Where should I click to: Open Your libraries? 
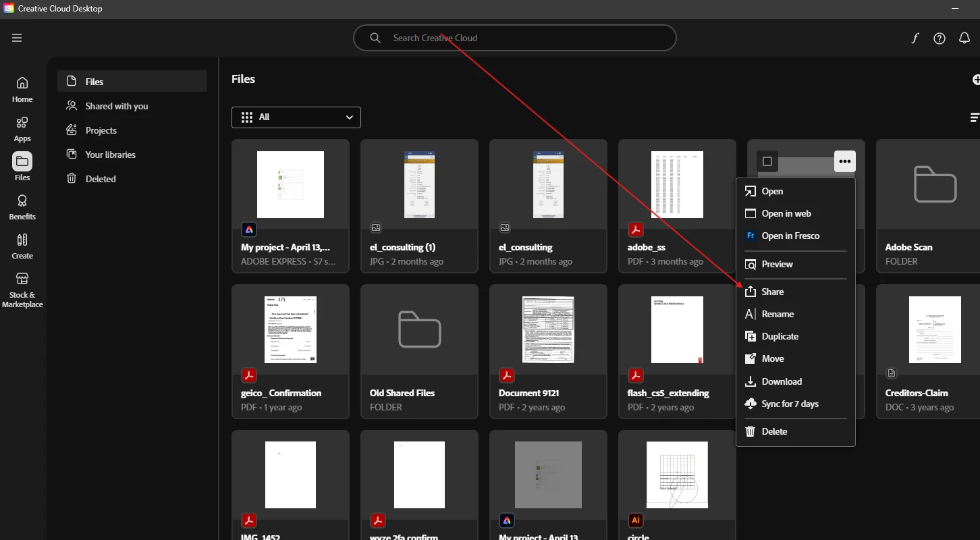[132, 155]
